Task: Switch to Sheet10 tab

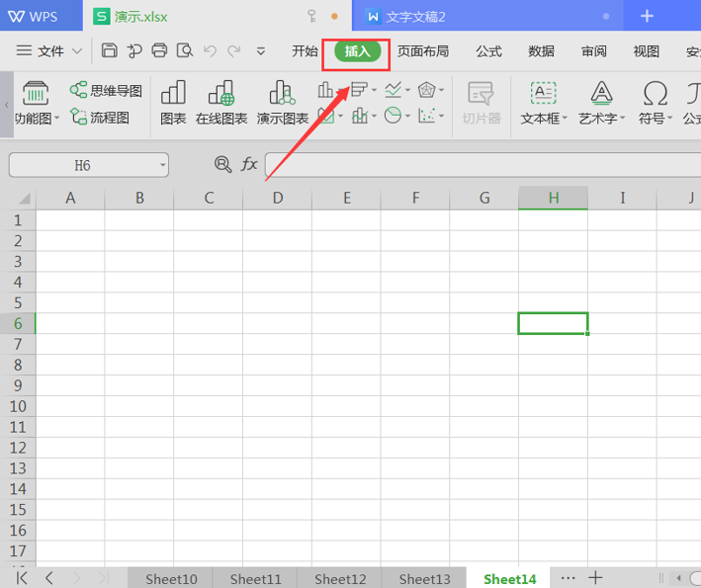Action: point(171,579)
